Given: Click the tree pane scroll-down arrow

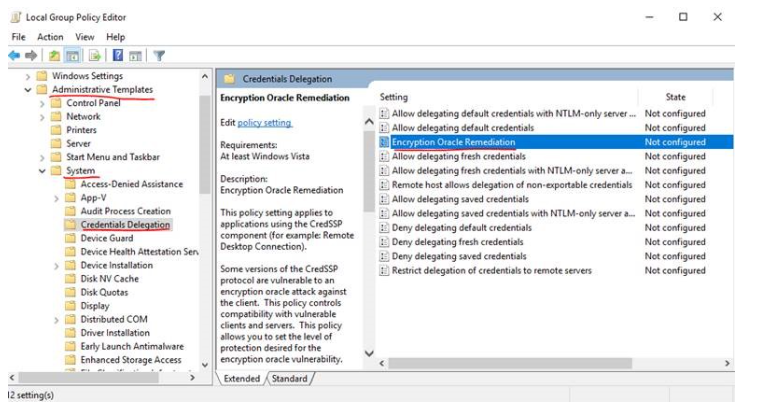Looking at the screenshot, I should (205, 364).
